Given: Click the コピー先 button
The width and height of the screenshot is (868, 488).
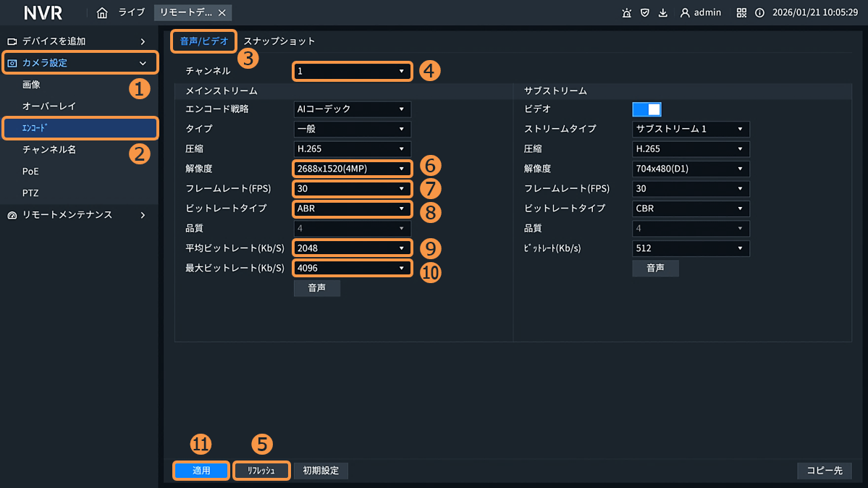Looking at the screenshot, I should [825, 471].
